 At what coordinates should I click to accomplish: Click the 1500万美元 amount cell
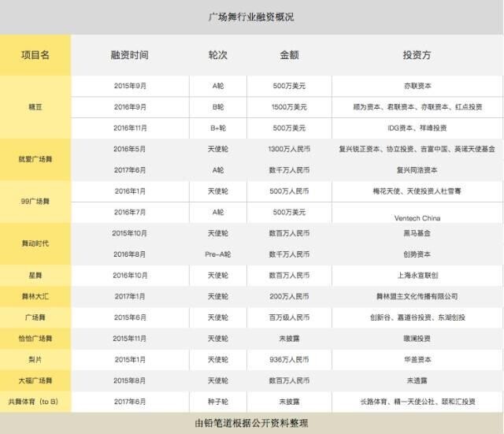[x=289, y=107]
